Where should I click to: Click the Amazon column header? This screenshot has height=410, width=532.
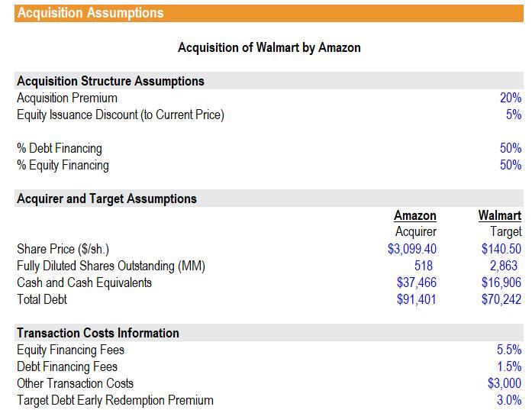415,215
